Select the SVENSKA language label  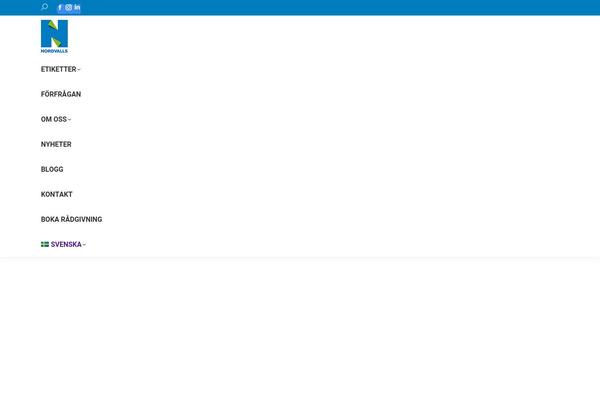tap(66, 244)
